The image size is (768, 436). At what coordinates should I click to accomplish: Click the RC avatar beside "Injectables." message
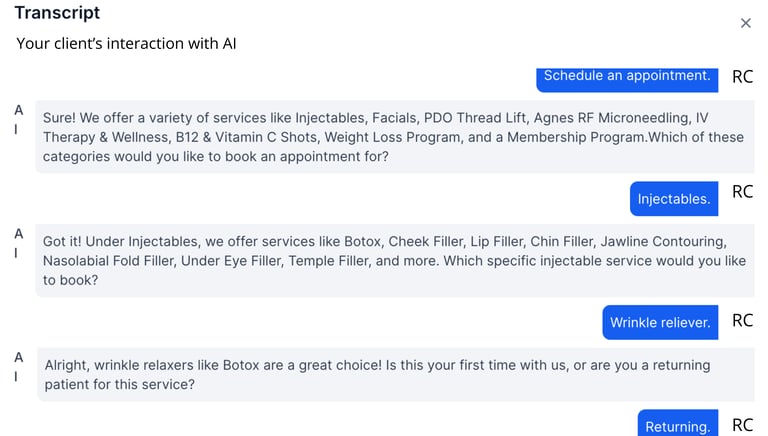click(x=742, y=192)
